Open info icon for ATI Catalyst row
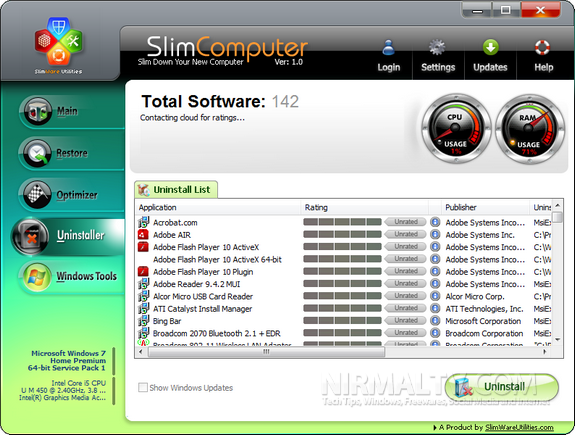The image size is (575, 435). pos(435,308)
